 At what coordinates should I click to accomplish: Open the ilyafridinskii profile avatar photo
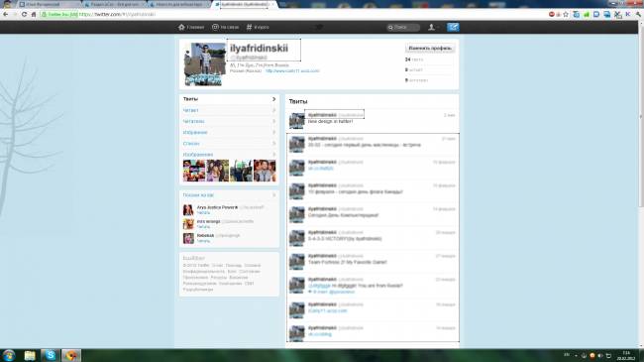click(x=204, y=64)
